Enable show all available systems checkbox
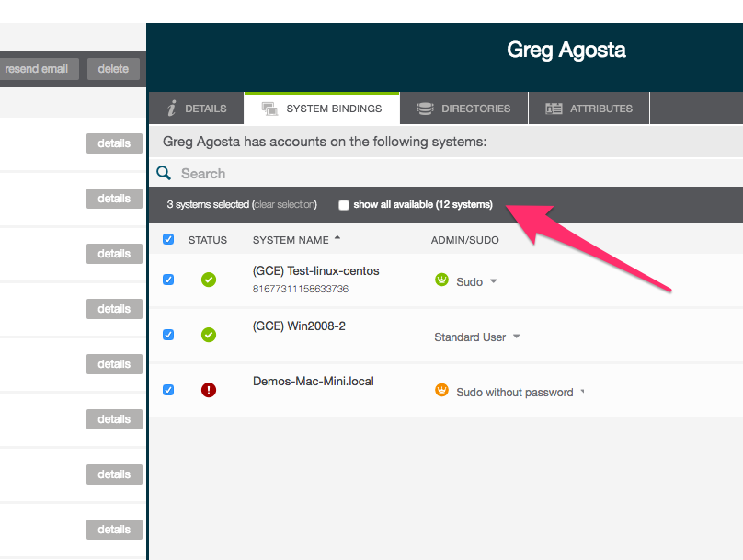 [344, 205]
